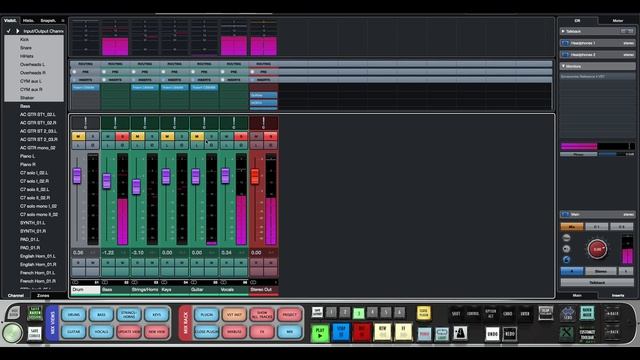Open PLUGIN in the Mix Rack
The height and width of the screenshot is (360, 640).
coord(207,315)
